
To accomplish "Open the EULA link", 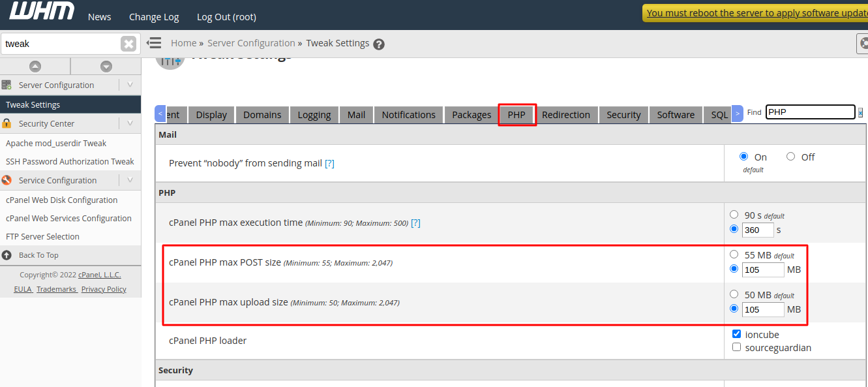I will 23,289.
